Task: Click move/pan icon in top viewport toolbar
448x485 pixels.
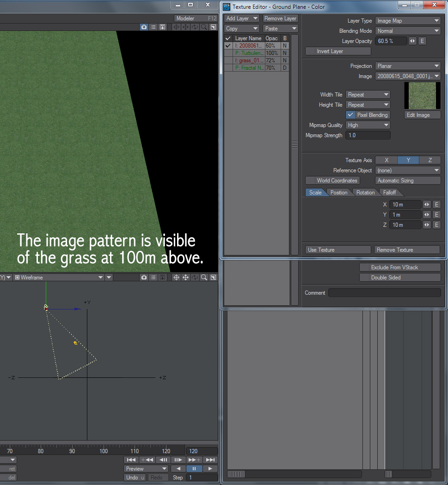Action: [185, 27]
